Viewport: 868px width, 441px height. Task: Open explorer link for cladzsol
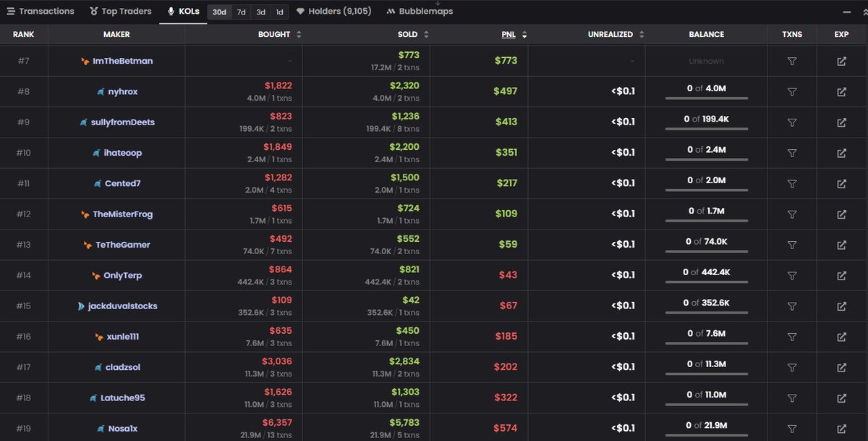point(841,367)
